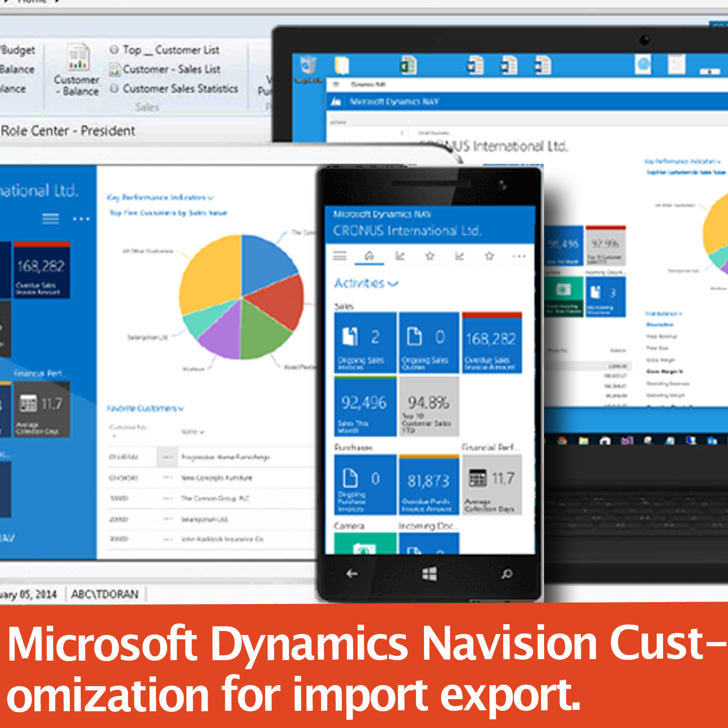Select John Haddock Insurance Co. customer row
Image resolution: width=728 pixels, height=728 pixels.
tap(212, 539)
